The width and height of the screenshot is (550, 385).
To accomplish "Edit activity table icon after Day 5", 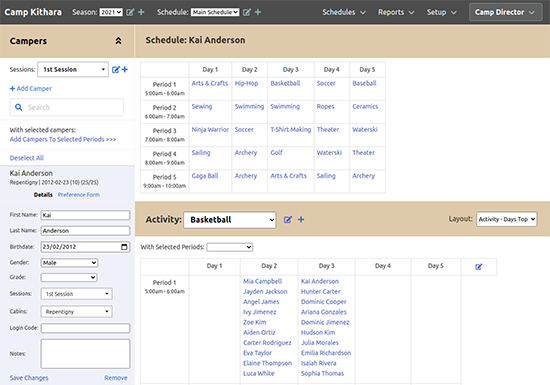I will [x=478, y=267].
